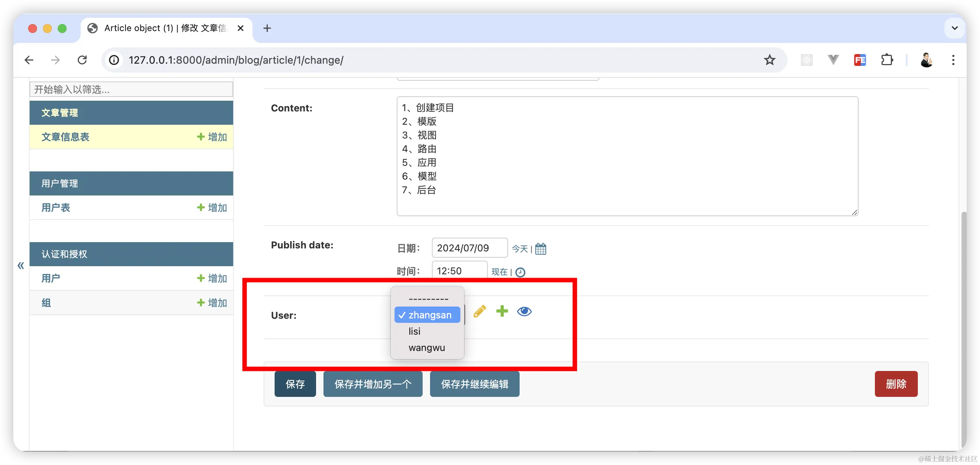This screenshot has width=980, height=465.
Task: Focus the sidebar filter input field
Action: coord(131,90)
